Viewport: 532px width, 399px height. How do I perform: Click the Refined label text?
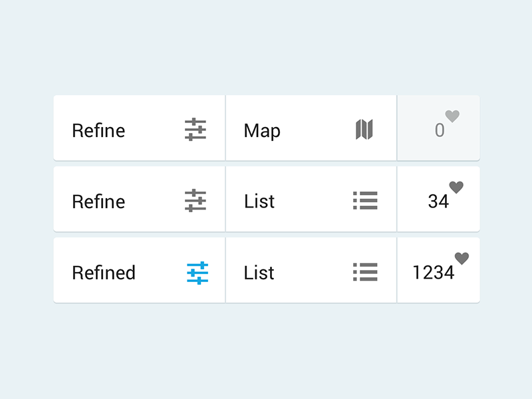[104, 273]
